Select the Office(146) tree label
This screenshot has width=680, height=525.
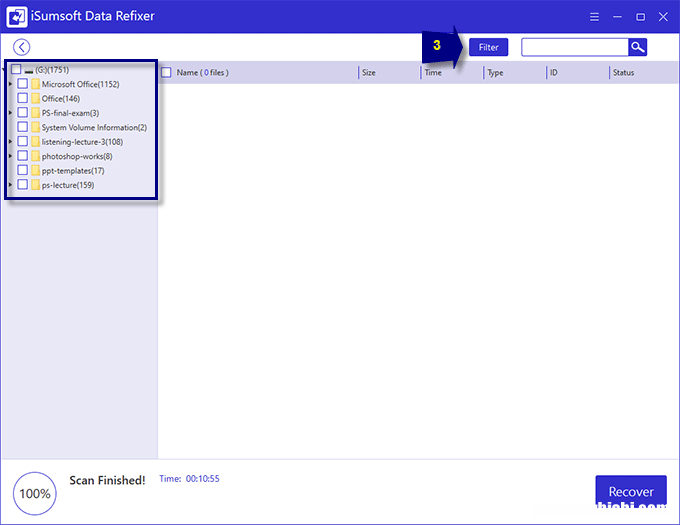[x=61, y=98]
